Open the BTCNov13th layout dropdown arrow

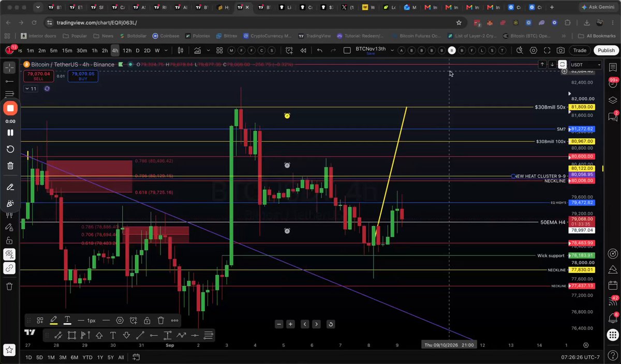click(x=392, y=50)
